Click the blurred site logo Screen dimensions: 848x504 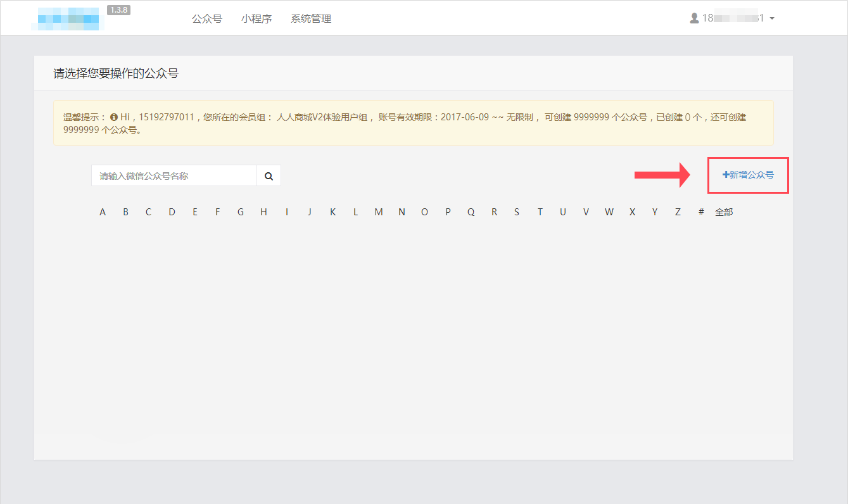pos(68,19)
